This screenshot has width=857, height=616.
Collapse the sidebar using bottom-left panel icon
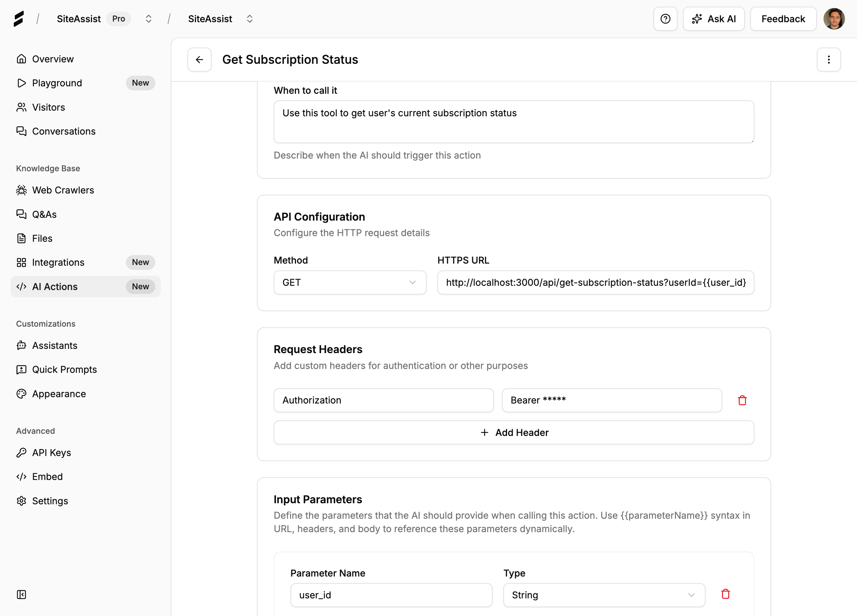(x=21, y=595)
